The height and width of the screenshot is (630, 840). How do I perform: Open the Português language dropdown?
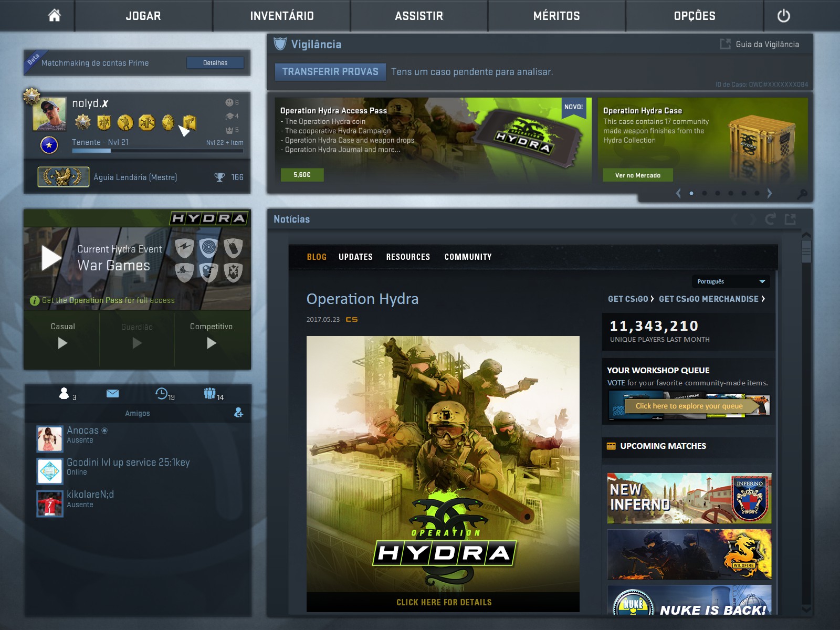[731, 281]
